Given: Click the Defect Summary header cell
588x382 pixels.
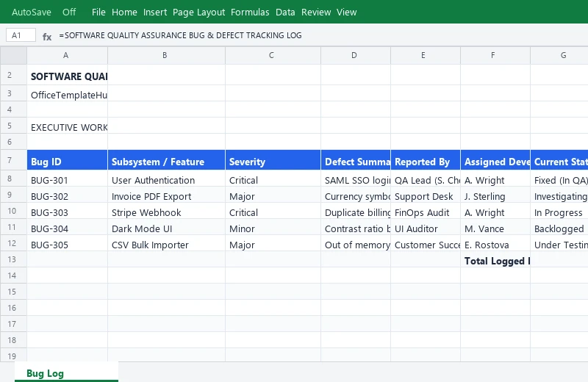Looking at the screenshot, I should pyautogui.click(x=356, y=160).
